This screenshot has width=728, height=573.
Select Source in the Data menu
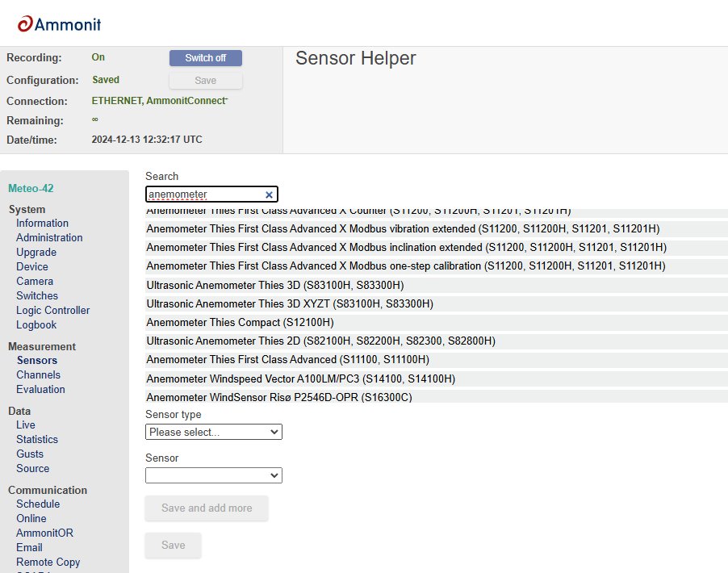(32, 469)
